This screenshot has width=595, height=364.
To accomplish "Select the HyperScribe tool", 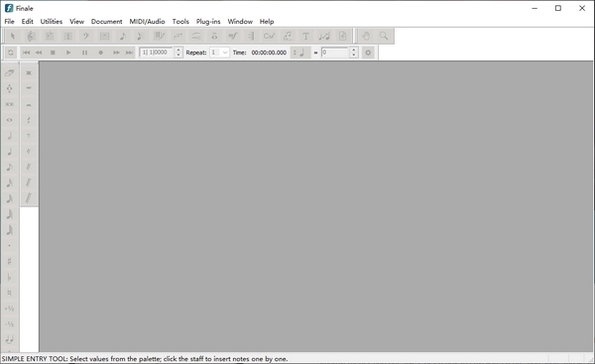I will (160, 36).
